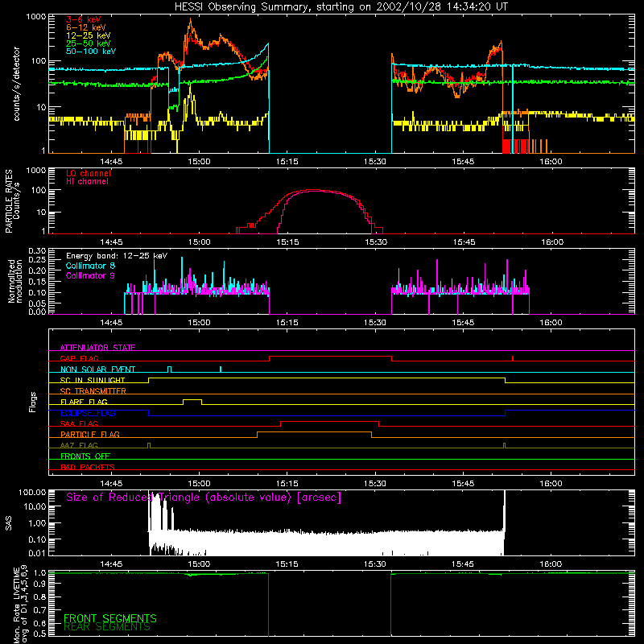Select the 12-25 keV legend label
Viewport: 644px width, 644px height.
[x=89, y=35]
